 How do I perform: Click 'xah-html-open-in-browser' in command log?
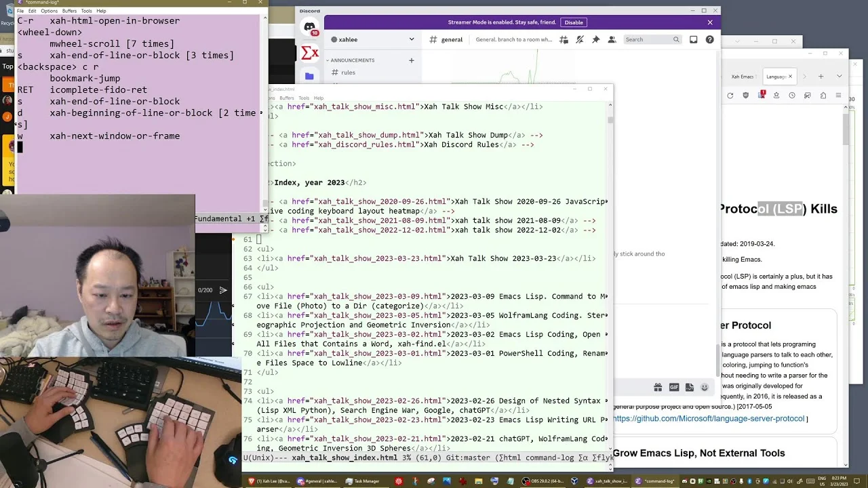(x=115, y=21)
